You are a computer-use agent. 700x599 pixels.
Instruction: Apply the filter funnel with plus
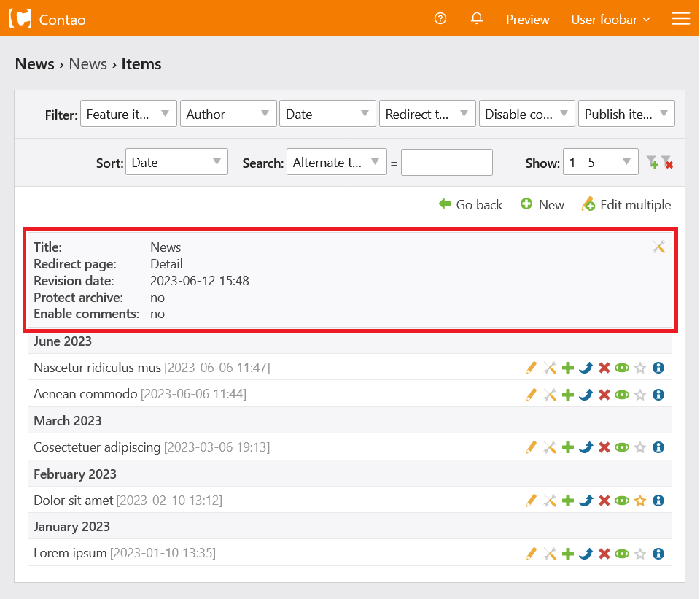pyautogui.click(x=652, y=162)
